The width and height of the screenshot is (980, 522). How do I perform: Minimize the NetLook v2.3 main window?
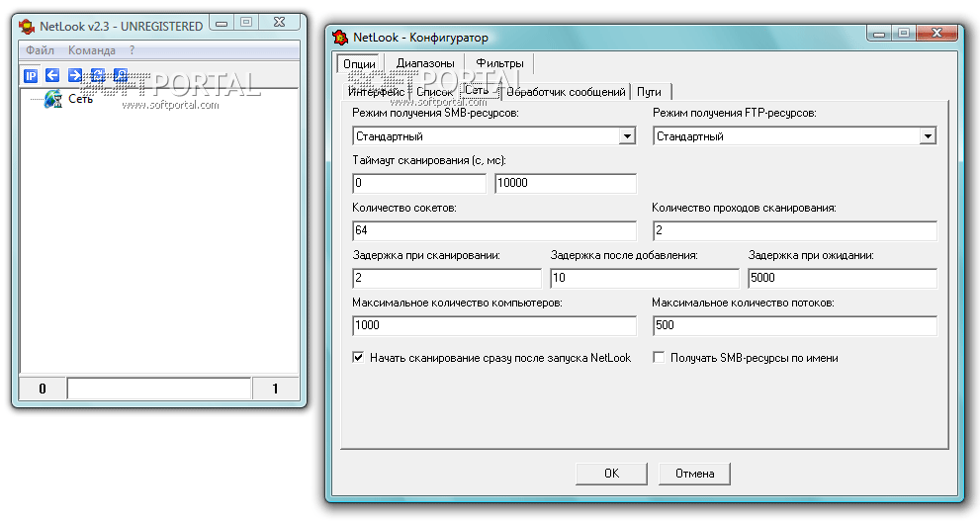222,23
